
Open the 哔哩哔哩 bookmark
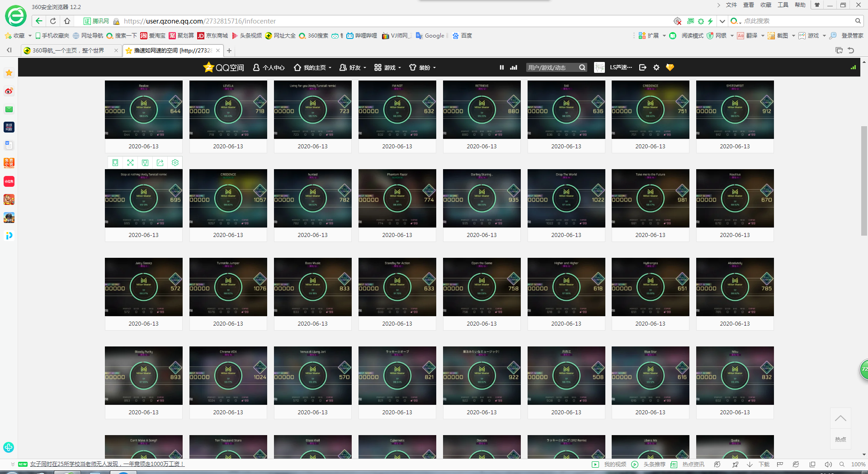(362, 36)
